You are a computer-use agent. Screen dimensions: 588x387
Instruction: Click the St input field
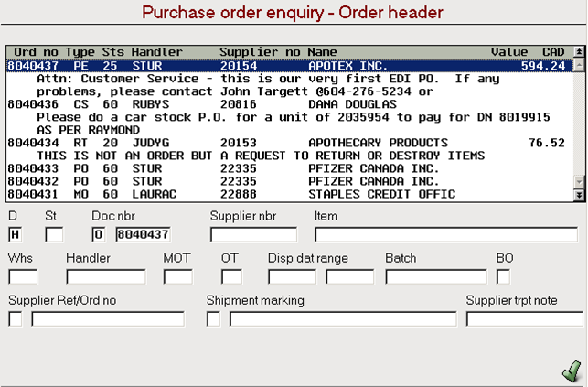coord(54,235)
